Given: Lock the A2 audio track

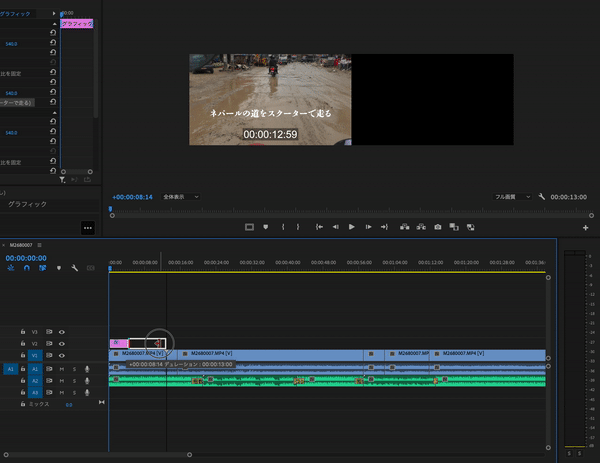Looking at the screenshot, I should (x=23, y=380).
